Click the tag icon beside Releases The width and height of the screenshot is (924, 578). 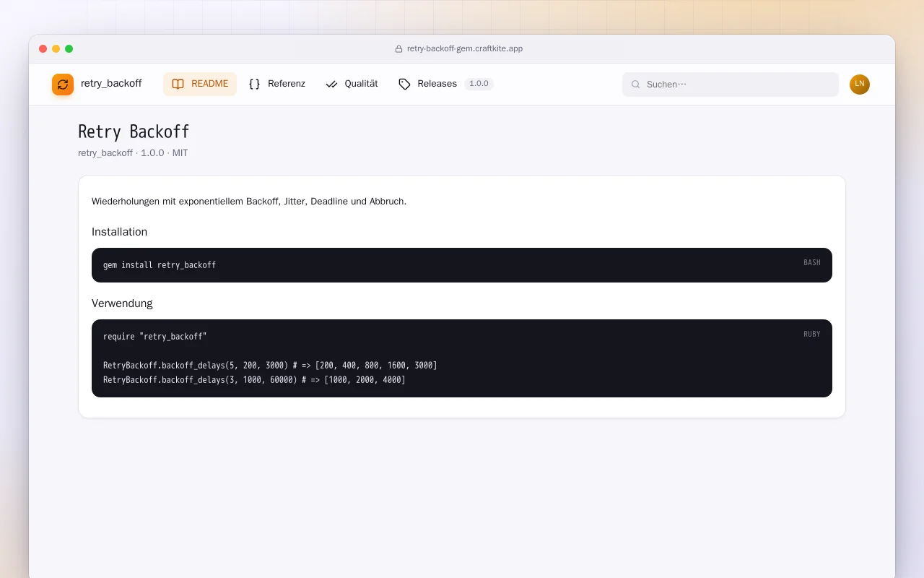[x=404, y=84]
